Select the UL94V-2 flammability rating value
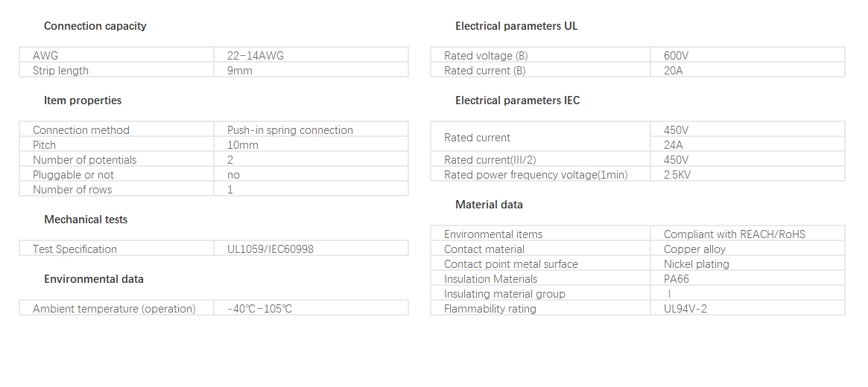Viewport: 868px width, 387px height. click(x=685, y=309)
